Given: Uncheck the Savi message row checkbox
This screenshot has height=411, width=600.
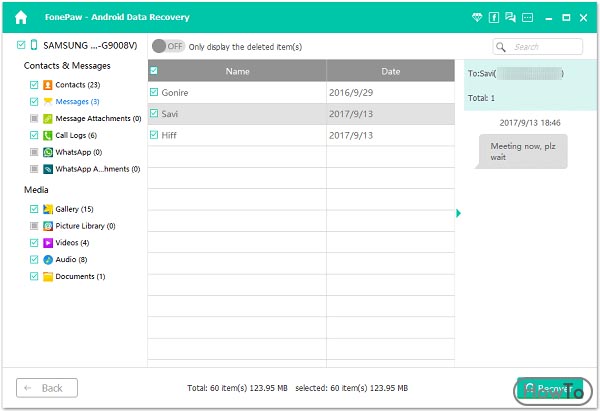Looking at the screenshot, I should (154, 113).
